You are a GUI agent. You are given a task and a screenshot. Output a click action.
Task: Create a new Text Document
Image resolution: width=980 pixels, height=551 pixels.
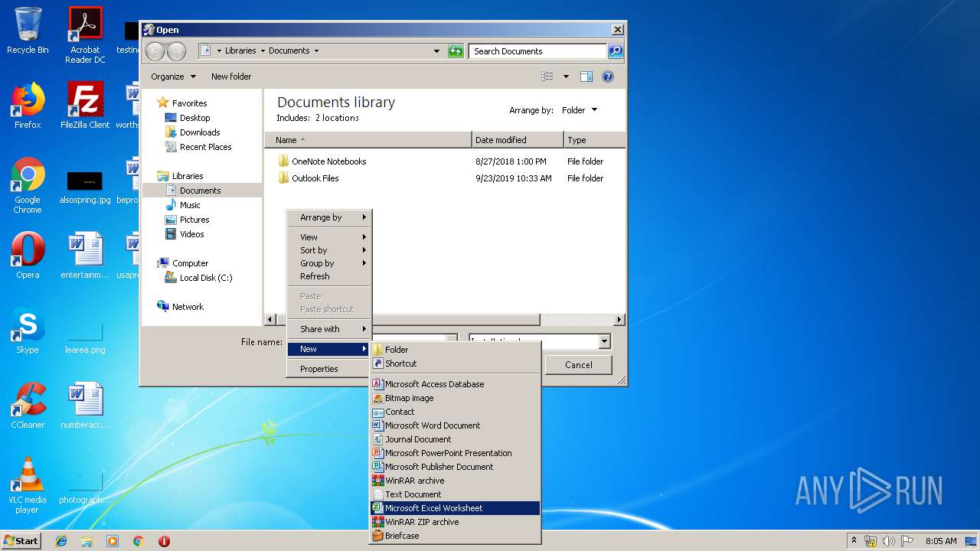(455, 494)
